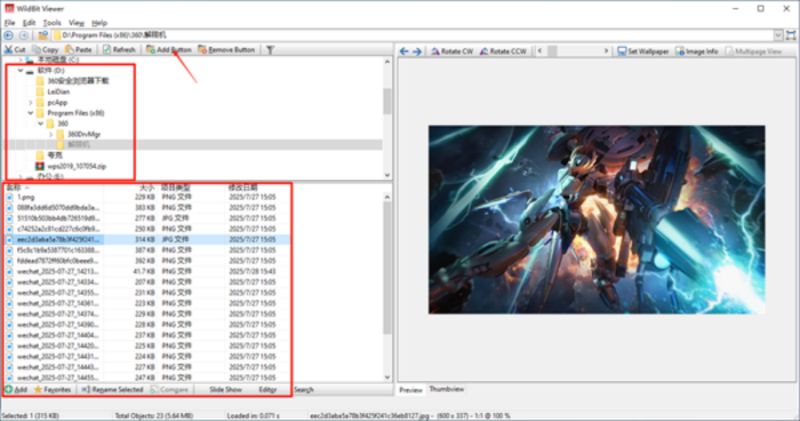Open the Tools menu
This screenshot has width=800, height=421.
(52, 23)
